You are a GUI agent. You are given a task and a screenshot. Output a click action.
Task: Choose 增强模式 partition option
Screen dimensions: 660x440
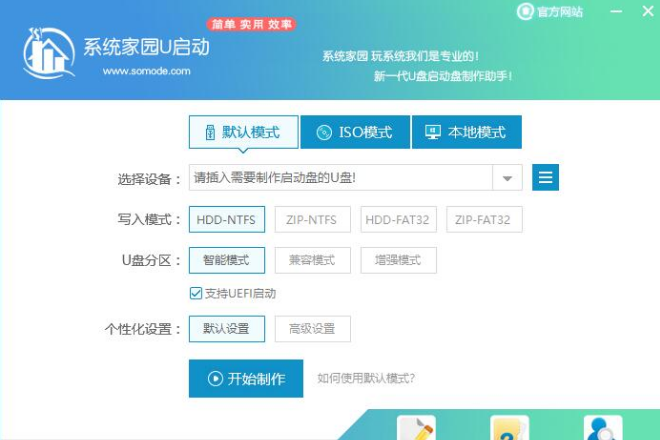[x=398, y=260]
